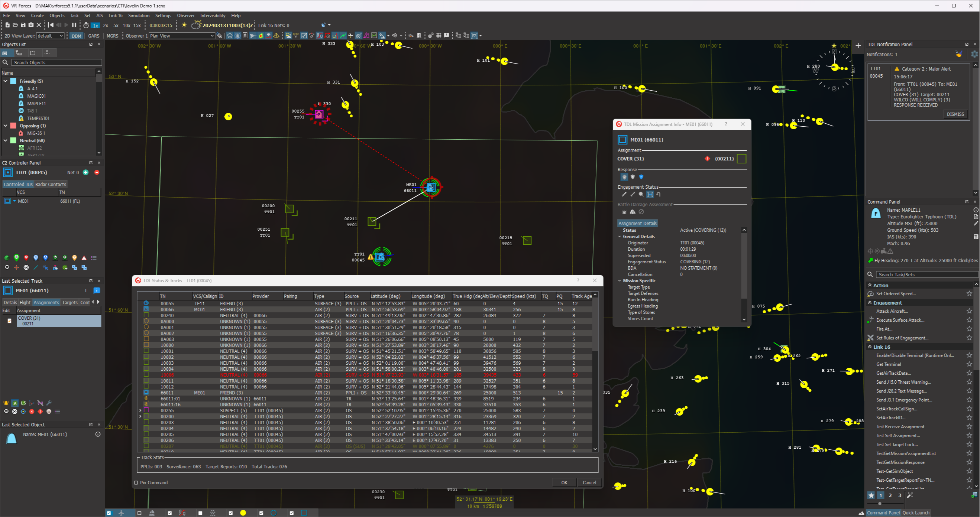The width and height of the screenshot is (980, 517).
Task: Collapse the Mission Specific section
Action: coord(620,280)
